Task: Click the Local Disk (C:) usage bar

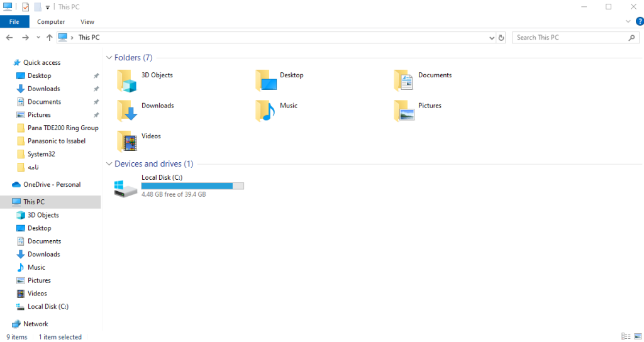Action: [192, 186]
